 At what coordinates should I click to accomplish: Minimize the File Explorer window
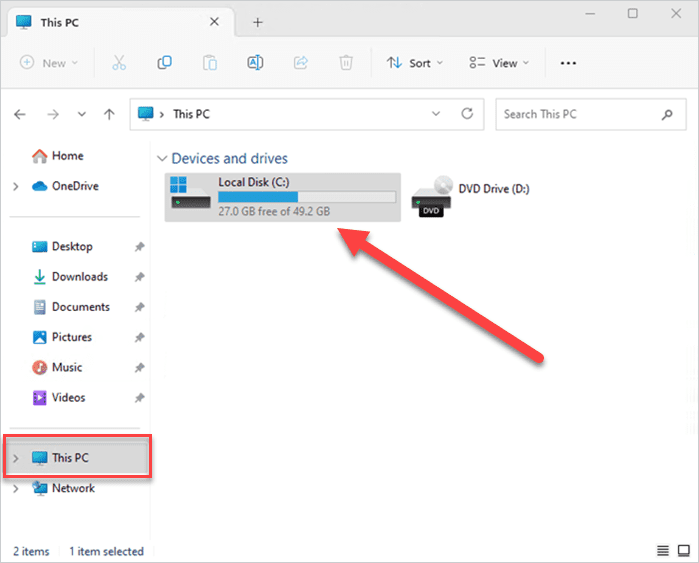(590, 14)
